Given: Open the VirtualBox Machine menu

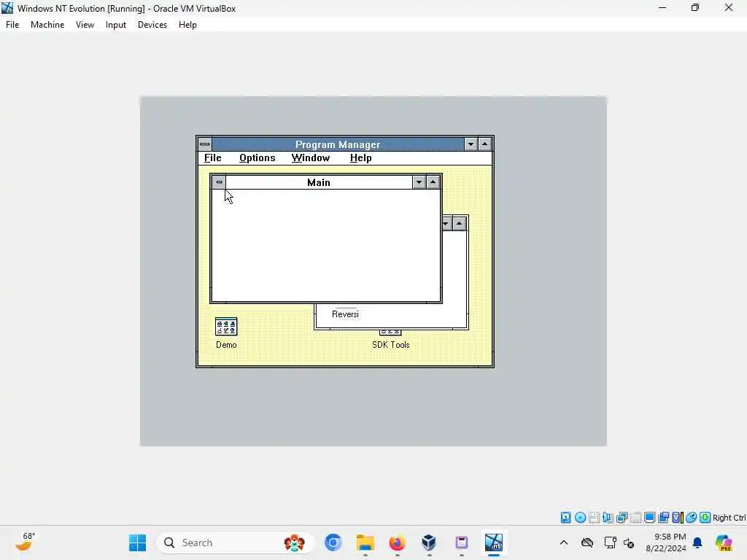Looking at the screenshot, I should click(x=47, y=25).
